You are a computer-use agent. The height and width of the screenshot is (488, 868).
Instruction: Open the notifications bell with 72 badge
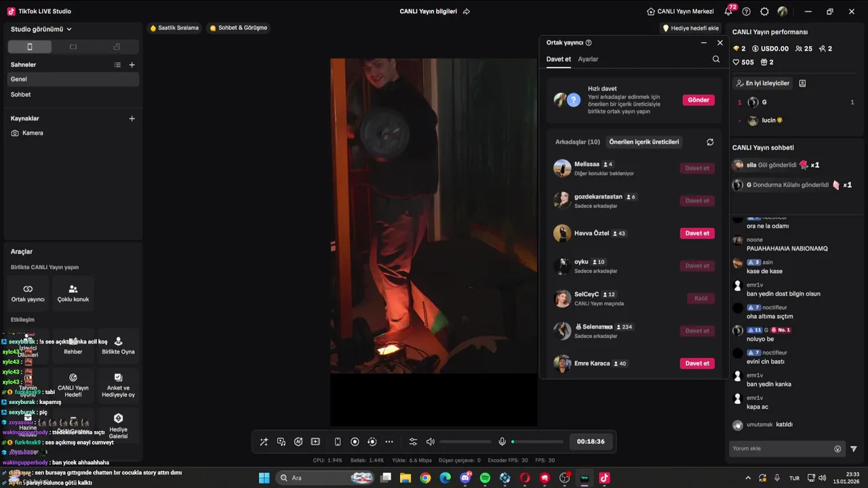coord(728,12)
